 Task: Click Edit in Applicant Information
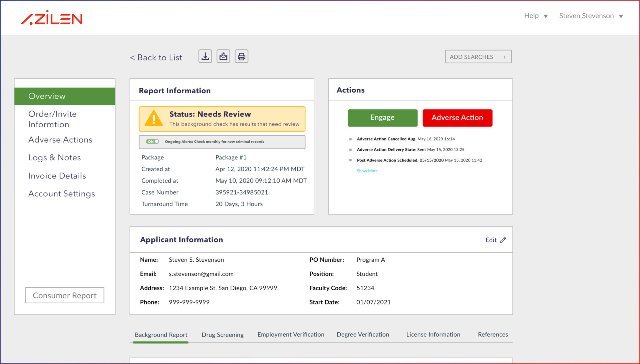[491, 240]
